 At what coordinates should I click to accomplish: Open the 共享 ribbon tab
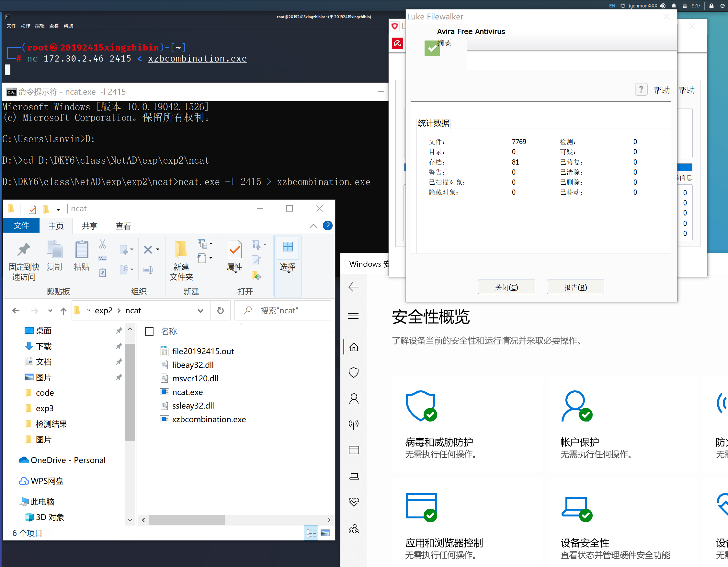[x=89, y=226]
